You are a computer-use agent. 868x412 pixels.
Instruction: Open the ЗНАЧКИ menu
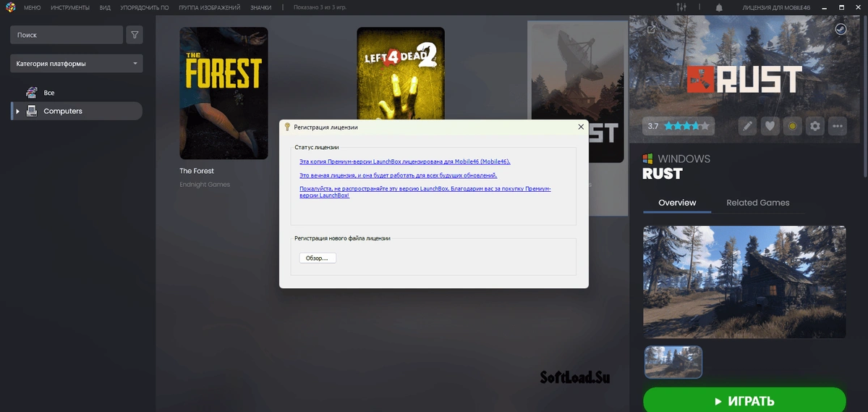[x=260, y=7]
